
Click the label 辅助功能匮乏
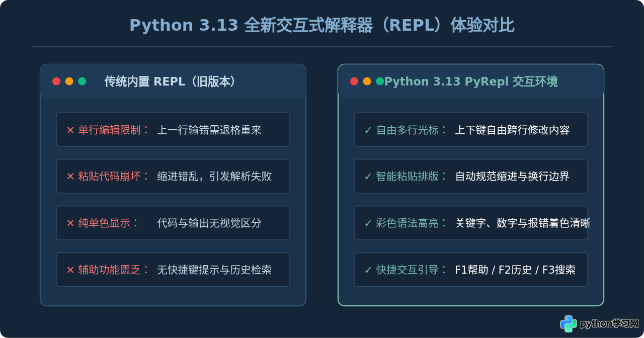(x=110, y=270)
